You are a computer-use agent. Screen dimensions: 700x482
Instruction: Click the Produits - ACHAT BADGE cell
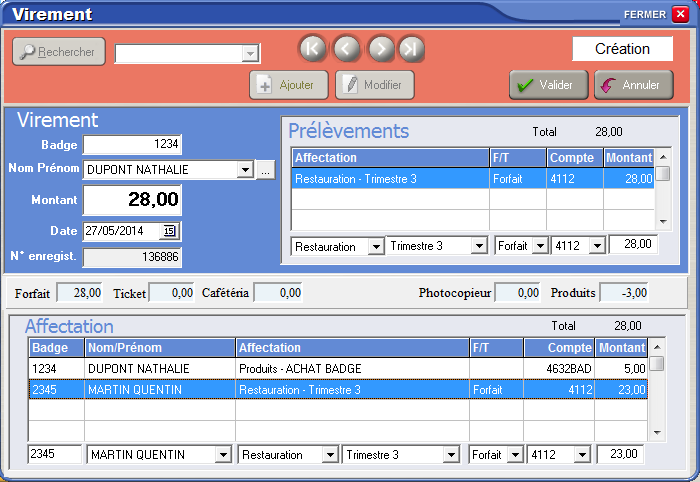pos(352,369)
